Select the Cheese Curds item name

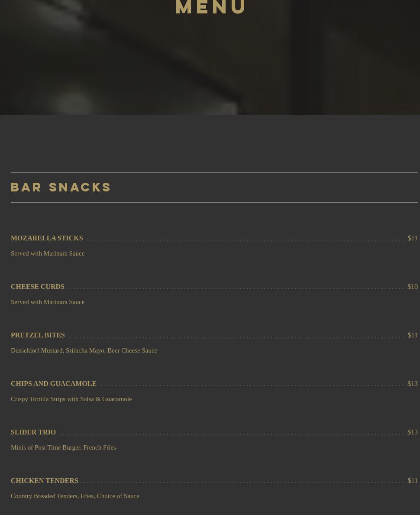click(x=38, y=287)
